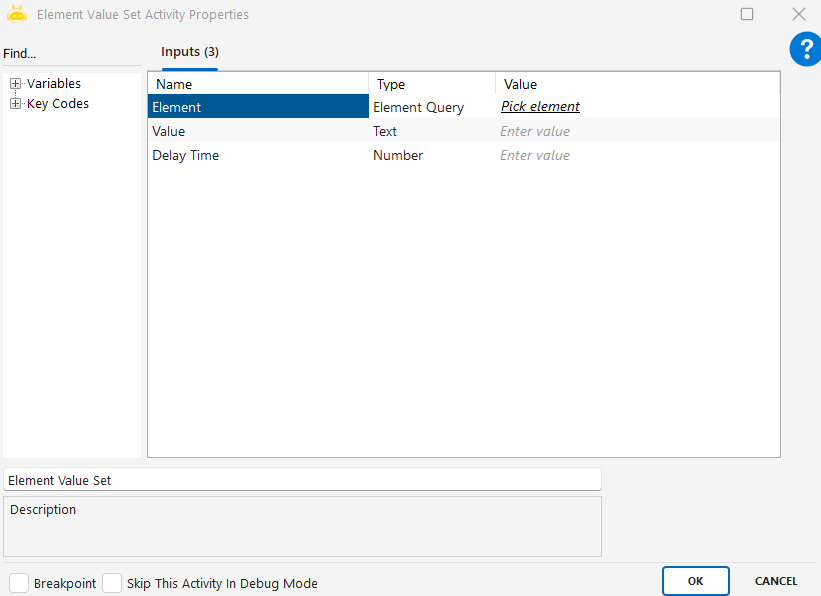Click the Name column header

(174, 85)
